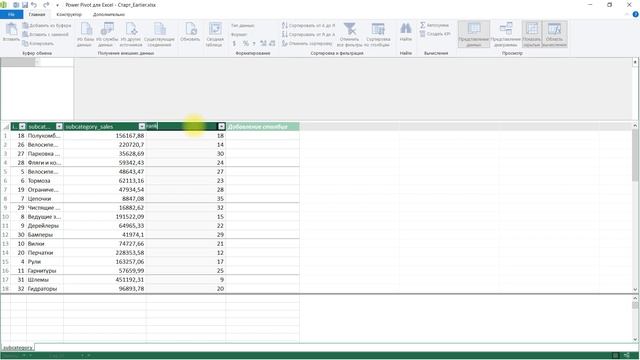Open Data type (Тип данных) dropdown

coord(243,25)
